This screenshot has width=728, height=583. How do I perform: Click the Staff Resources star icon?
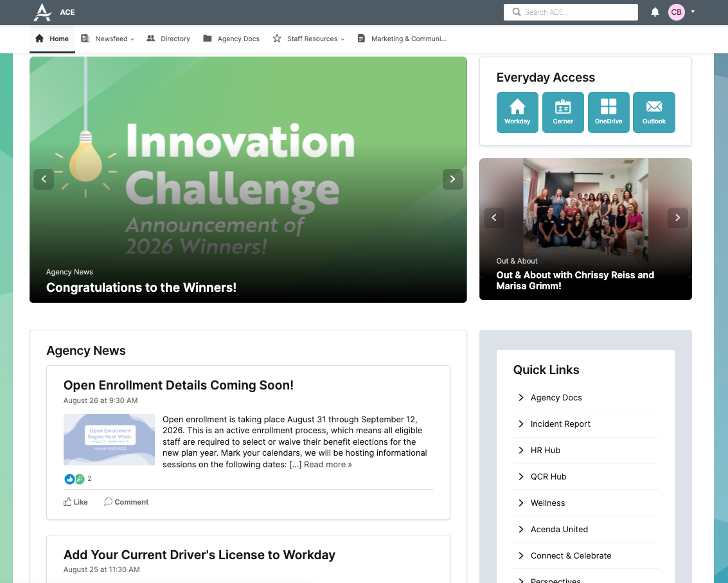(277, 38)
